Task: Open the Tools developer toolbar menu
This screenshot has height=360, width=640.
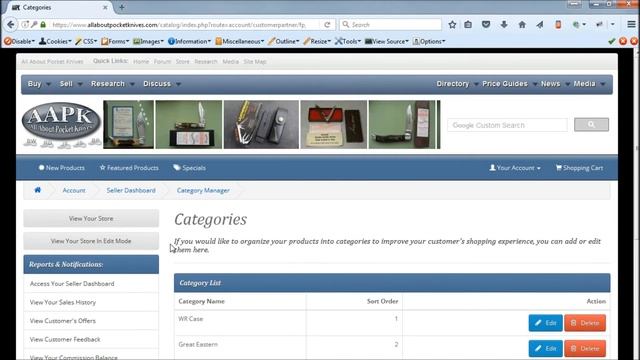Action: 348,41
